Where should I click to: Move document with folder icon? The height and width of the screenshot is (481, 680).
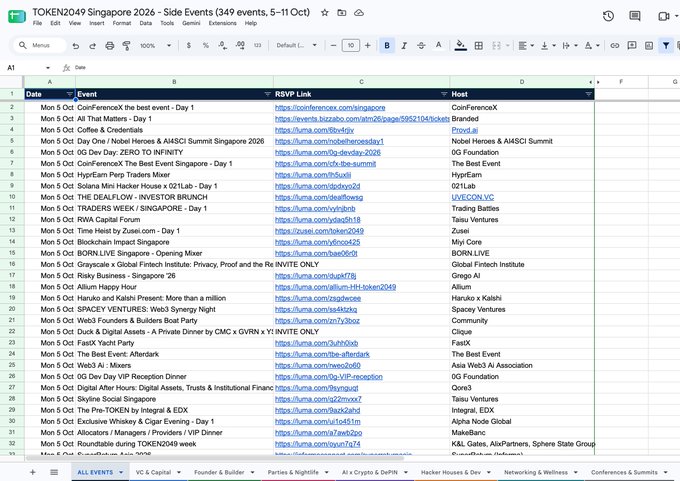coord(342,13)
